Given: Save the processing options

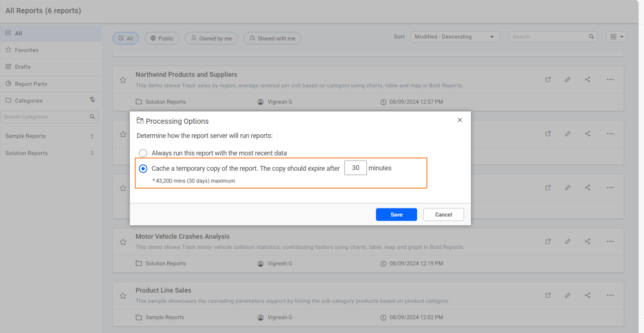Looking at the screenshot, I should click(x=396, y=214).
